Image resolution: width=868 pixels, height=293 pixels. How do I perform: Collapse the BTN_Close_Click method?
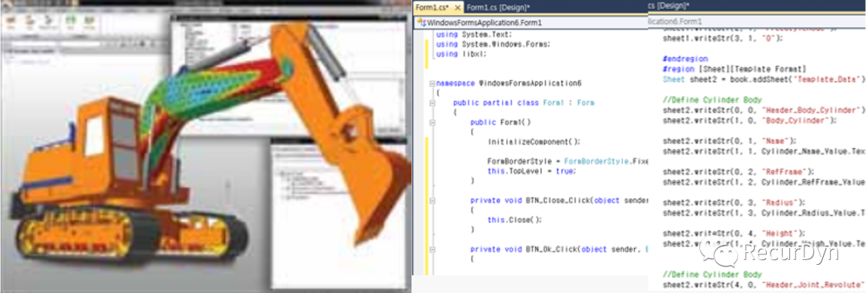[432, 201]
